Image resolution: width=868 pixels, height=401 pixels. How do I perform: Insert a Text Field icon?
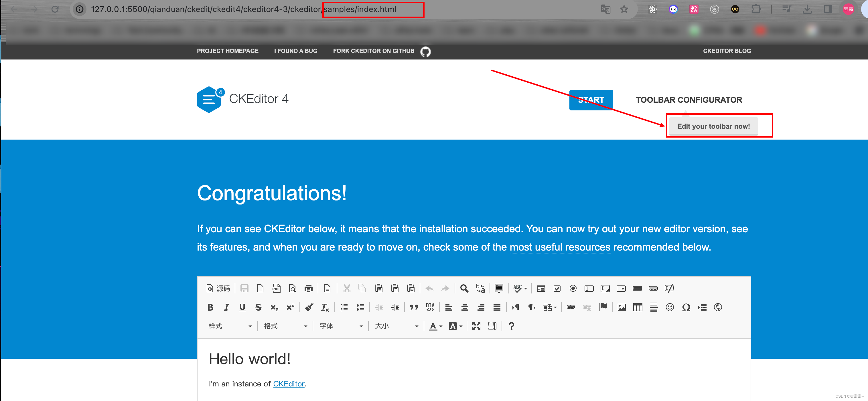point(589,289)
